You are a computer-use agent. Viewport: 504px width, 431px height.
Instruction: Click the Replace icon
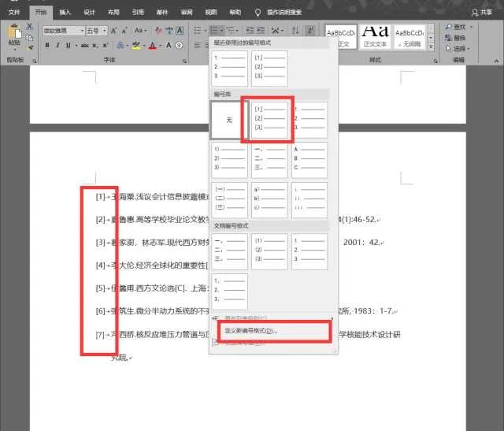pos(449,38)
